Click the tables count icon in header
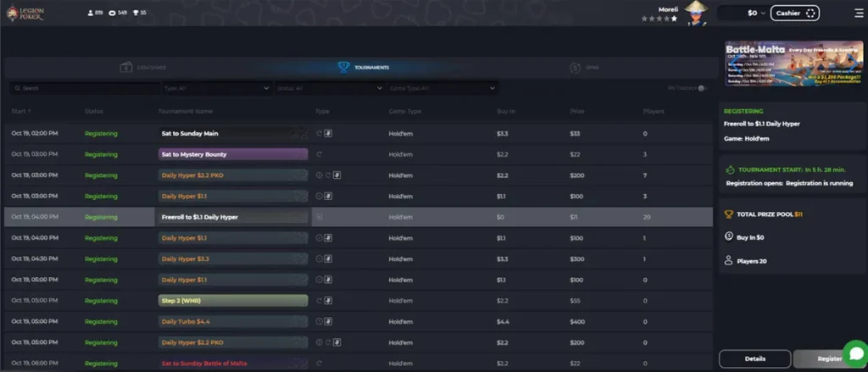Image resolution: width=868 pixels, height=372 pixels. click(113, 14)
